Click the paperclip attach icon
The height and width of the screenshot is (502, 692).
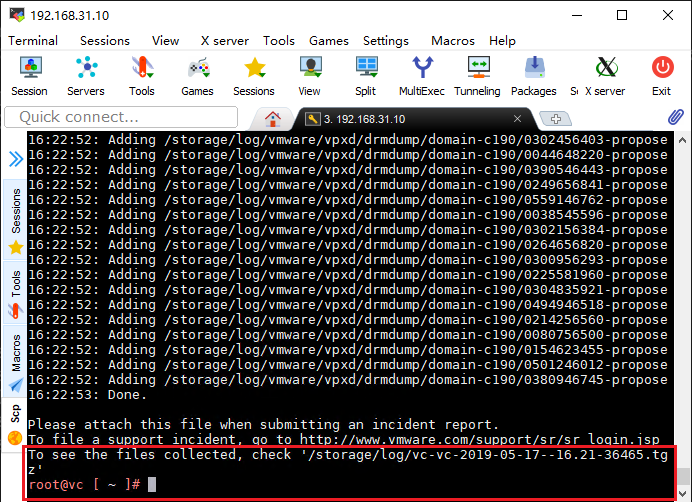[675, 117]
